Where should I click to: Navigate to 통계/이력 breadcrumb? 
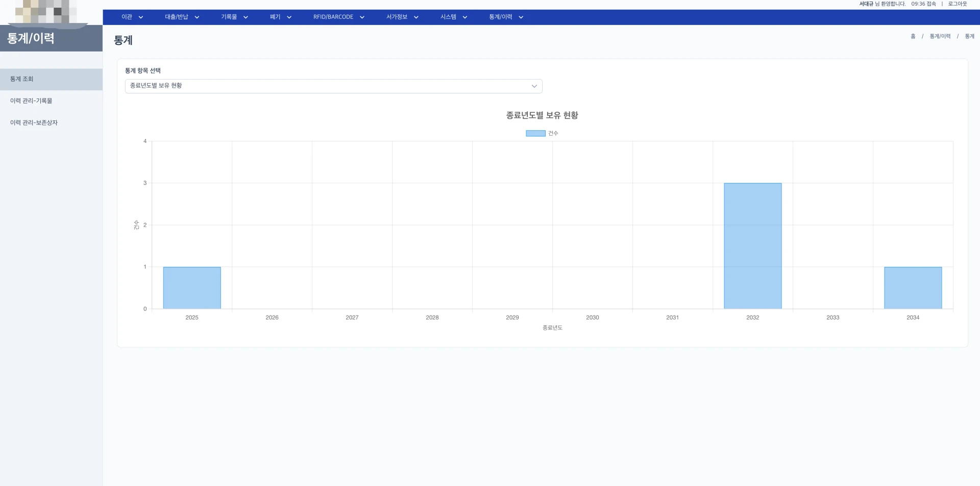point(940,36)
